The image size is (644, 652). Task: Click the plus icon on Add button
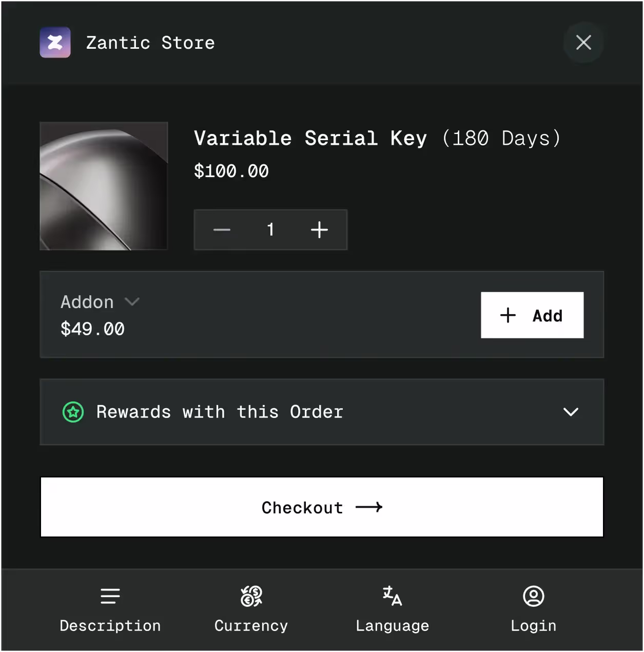tap(508, 315)
